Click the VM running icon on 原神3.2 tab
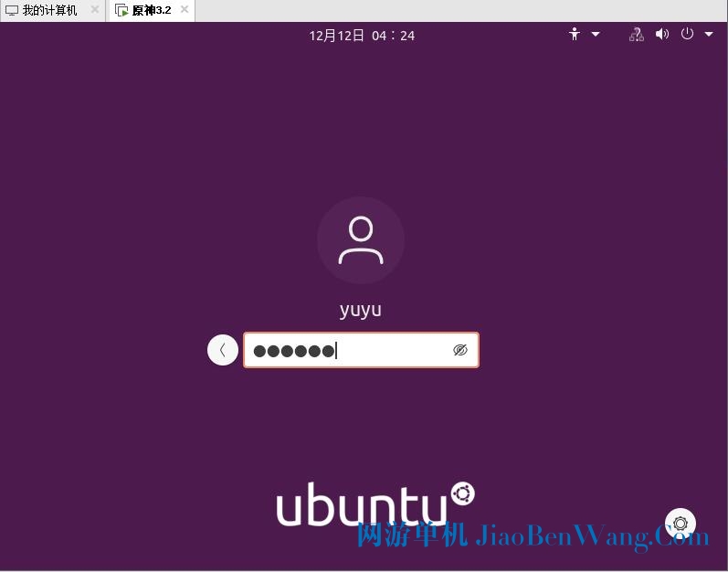Viewport: 728px width, 572px height. point(121,10)
